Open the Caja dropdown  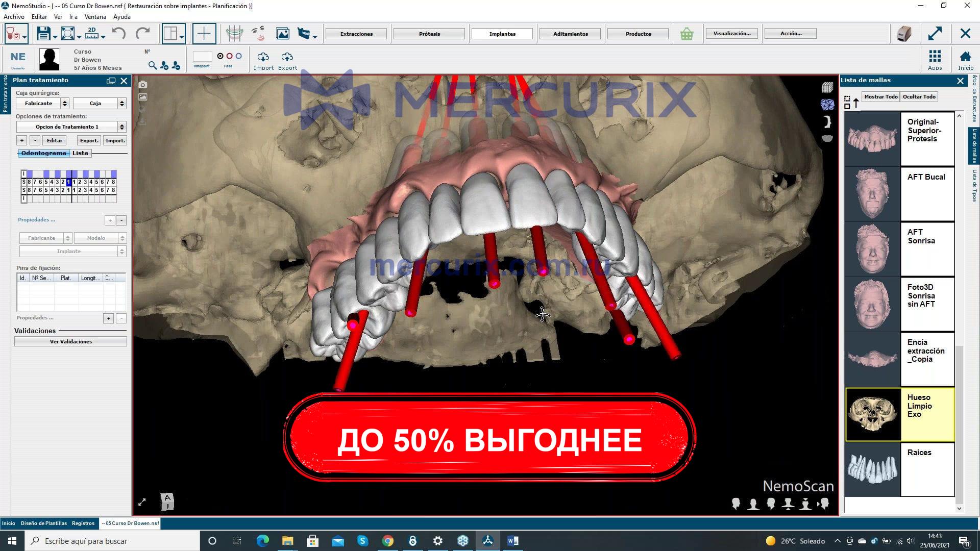pos(99,104)
